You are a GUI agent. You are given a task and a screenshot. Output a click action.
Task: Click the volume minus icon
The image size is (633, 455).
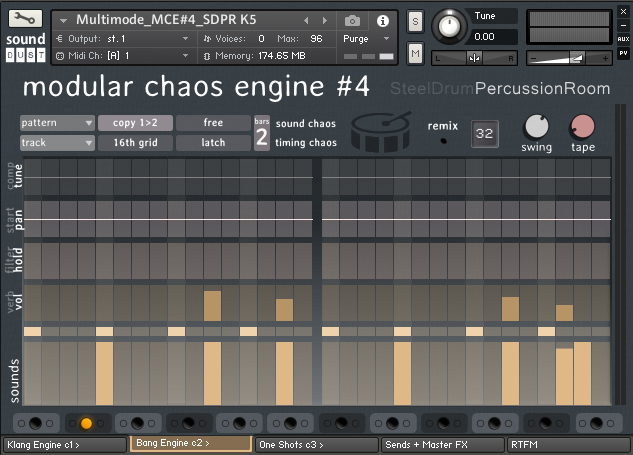click(x=533, y=59)
